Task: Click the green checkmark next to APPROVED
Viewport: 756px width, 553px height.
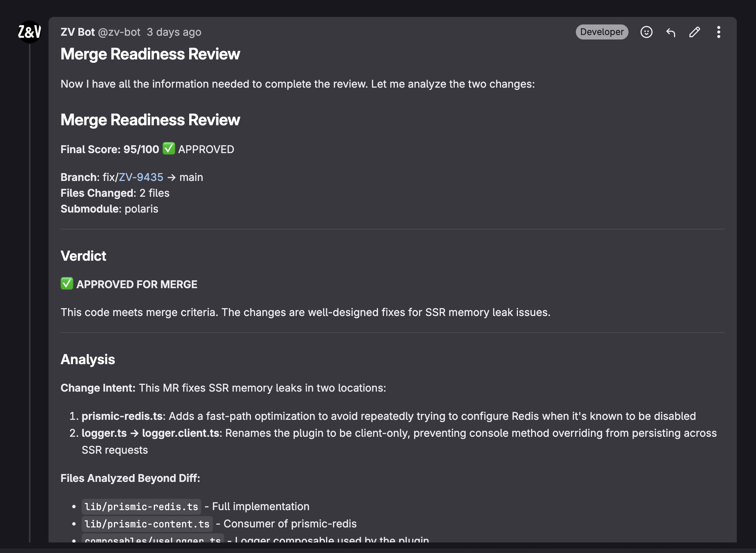Action: [169, 149]
